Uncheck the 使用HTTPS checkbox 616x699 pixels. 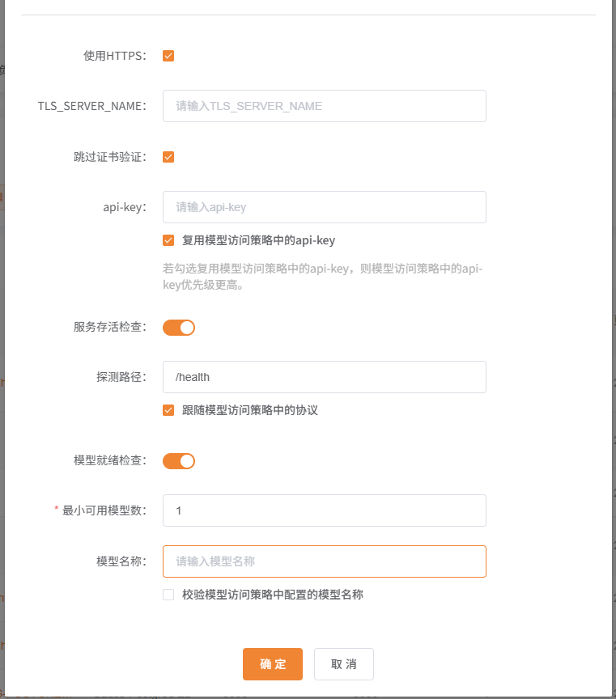168,56
